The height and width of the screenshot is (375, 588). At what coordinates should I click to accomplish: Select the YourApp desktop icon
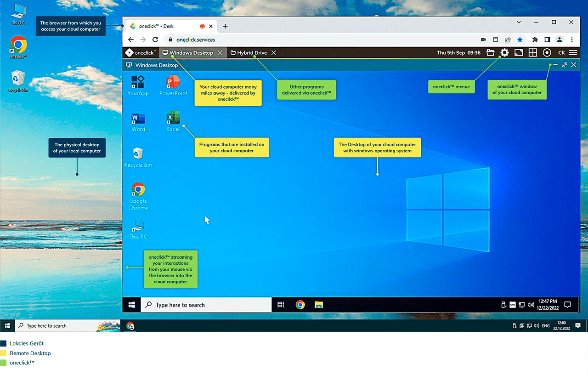point(138,85)
